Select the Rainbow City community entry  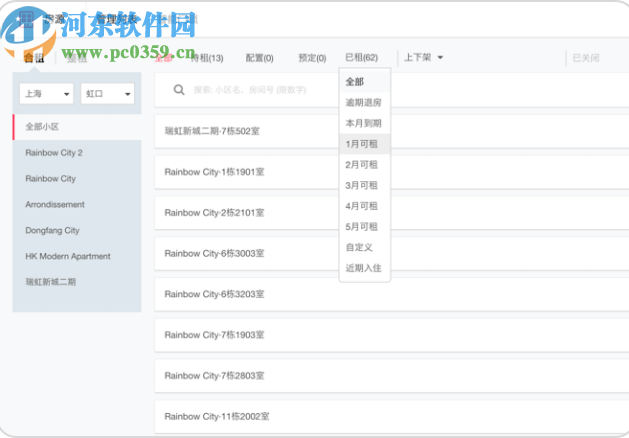click(77, 178)
